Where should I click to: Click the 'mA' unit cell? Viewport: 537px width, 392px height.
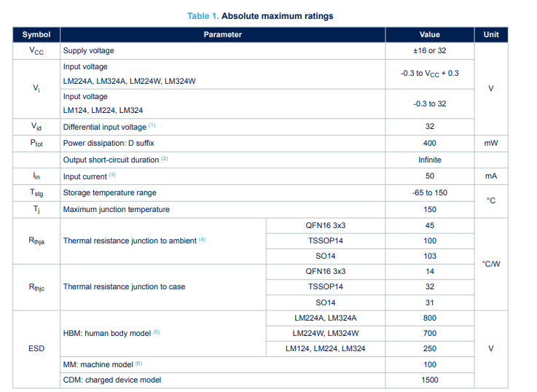[491, 176]
